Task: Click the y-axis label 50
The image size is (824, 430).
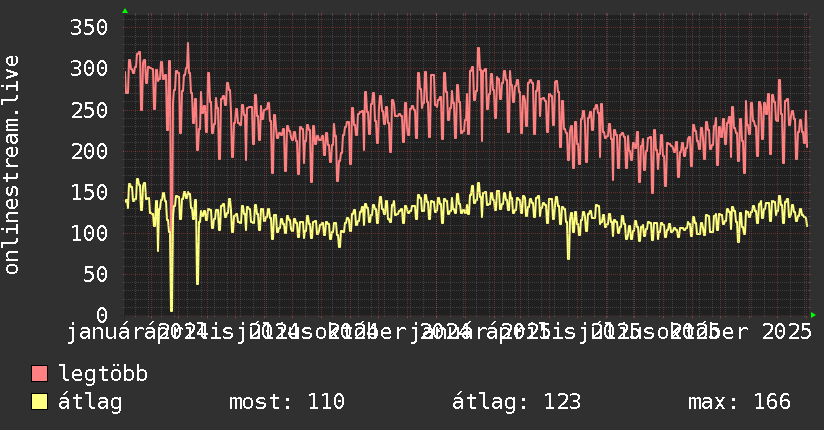Action: point(95,274)
